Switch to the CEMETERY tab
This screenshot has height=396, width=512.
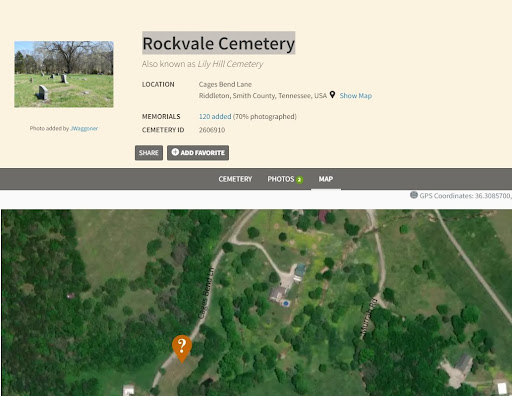pyautogui.click(x=235, y=179)
